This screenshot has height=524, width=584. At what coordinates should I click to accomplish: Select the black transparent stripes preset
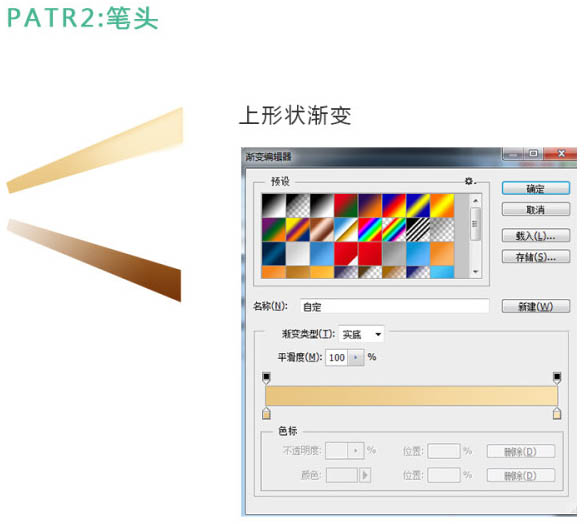418,229
